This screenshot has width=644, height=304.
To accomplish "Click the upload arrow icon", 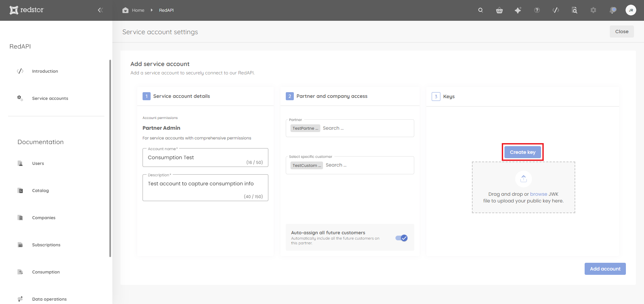I will coord(524,179).
